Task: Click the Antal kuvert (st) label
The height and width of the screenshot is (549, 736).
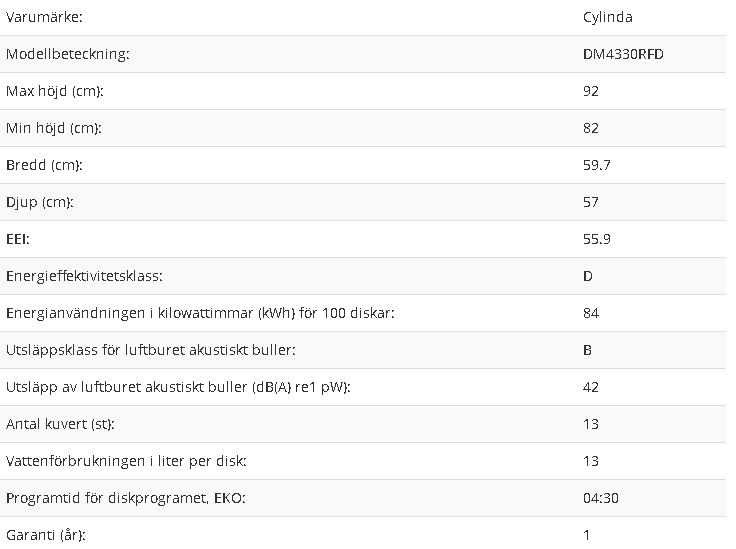Action: tap(60, 424)
